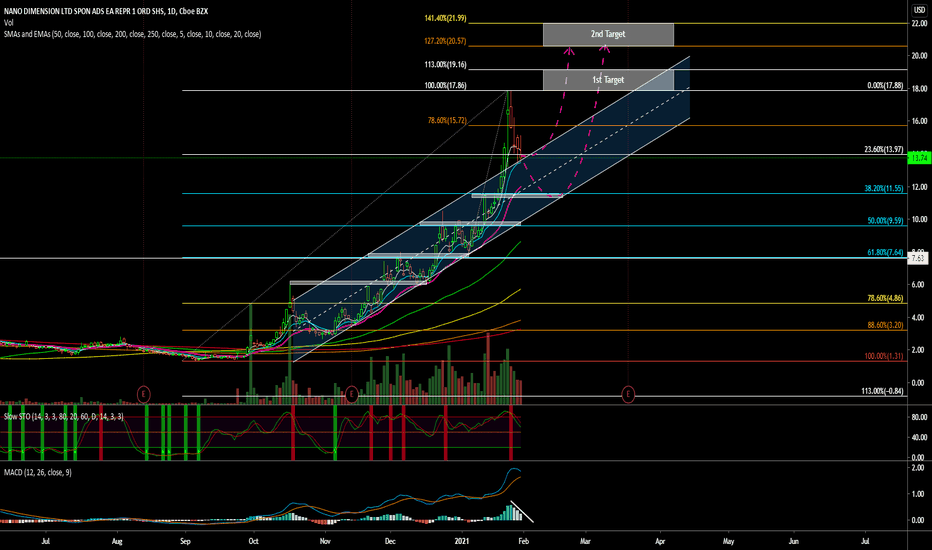Click the 113.00%(19.16) Fib label
This screenshot has height=550, width=932.
pos(445,65)
